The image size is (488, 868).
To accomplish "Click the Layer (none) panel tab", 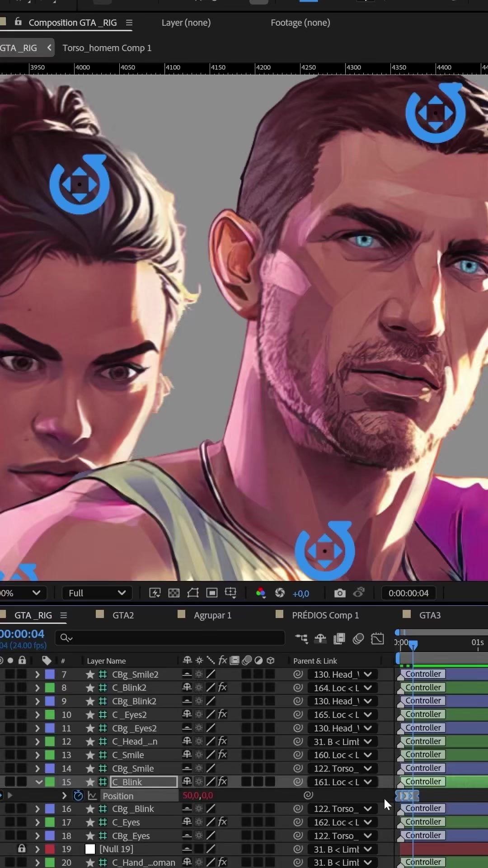I will pyautogui.click(x=186, y=23).
